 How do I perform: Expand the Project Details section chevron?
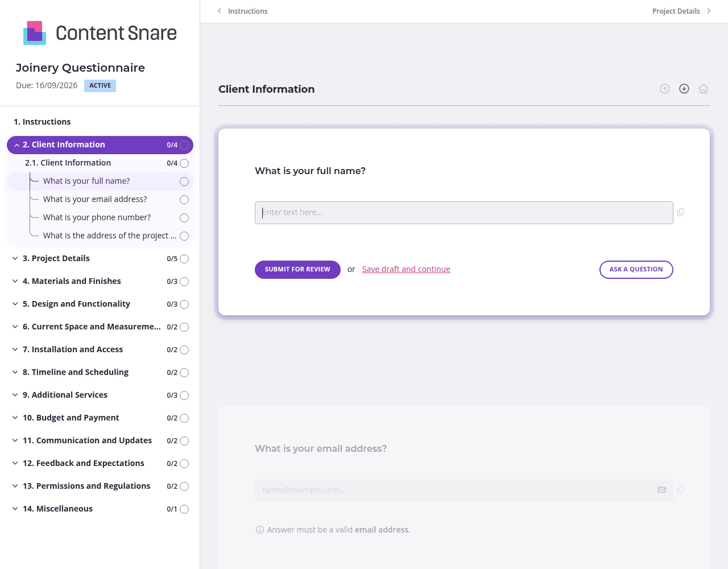15,258
